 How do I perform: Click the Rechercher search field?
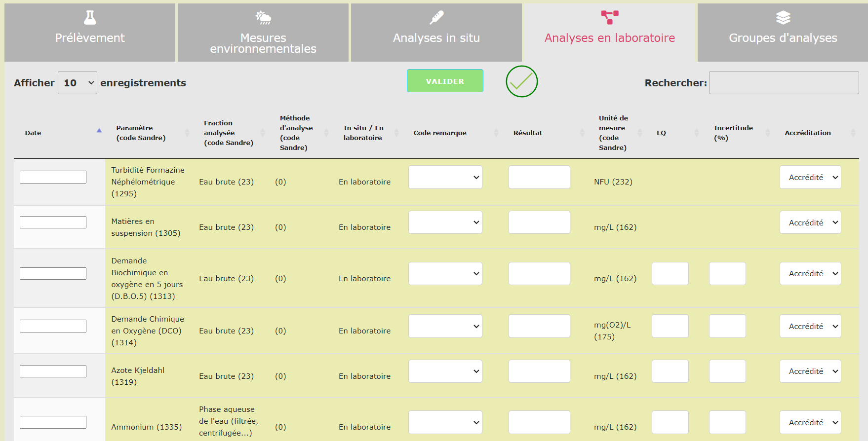tap(784, 83)
